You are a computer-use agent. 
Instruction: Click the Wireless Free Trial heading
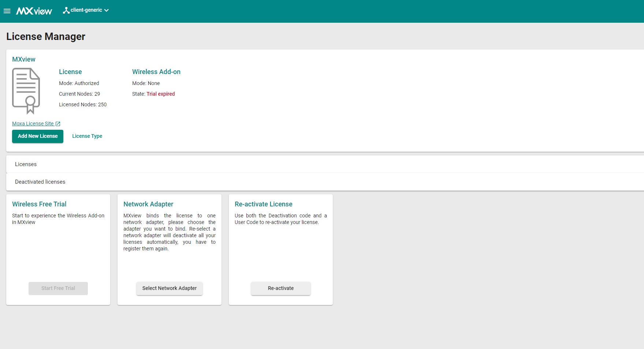(x=39, y=204)
